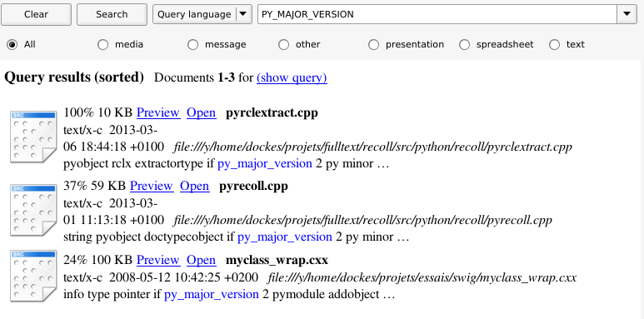Clear the search field with Clear button

[36, 14]
